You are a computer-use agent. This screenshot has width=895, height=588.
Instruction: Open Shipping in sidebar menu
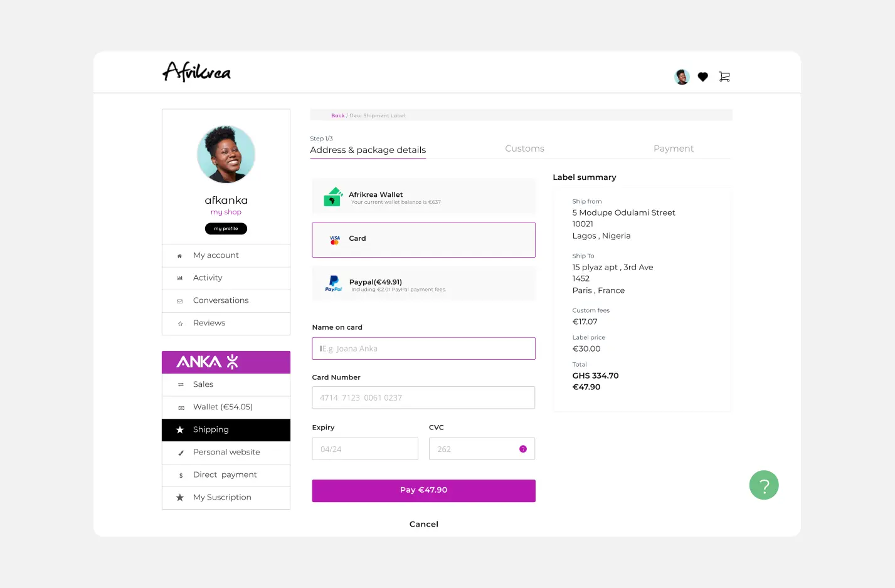click(x=226, y=430)
